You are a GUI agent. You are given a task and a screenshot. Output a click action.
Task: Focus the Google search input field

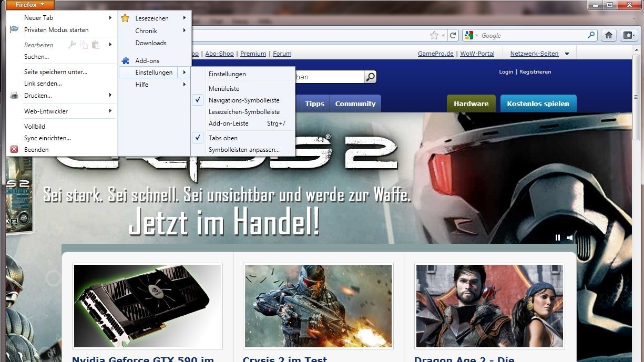(x=532, y=35)
